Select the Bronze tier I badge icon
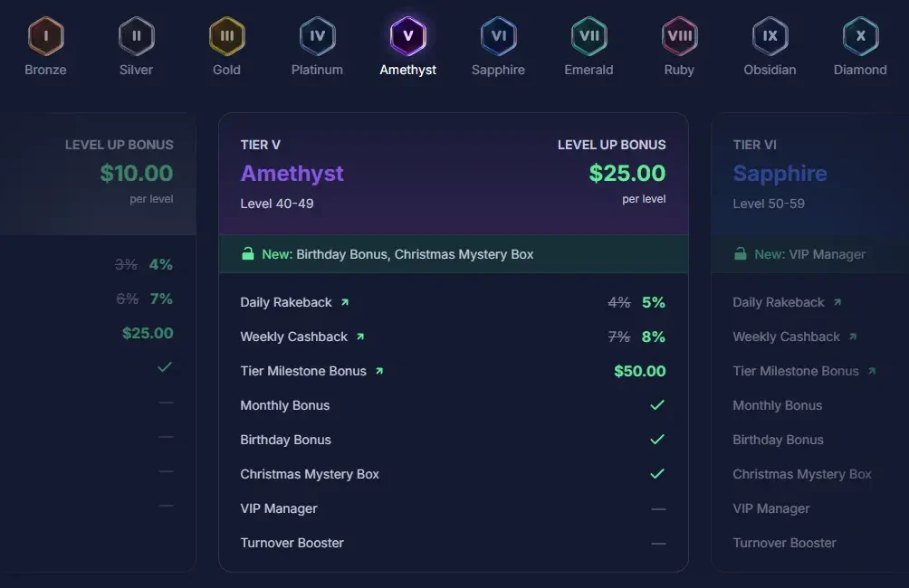 46,36
